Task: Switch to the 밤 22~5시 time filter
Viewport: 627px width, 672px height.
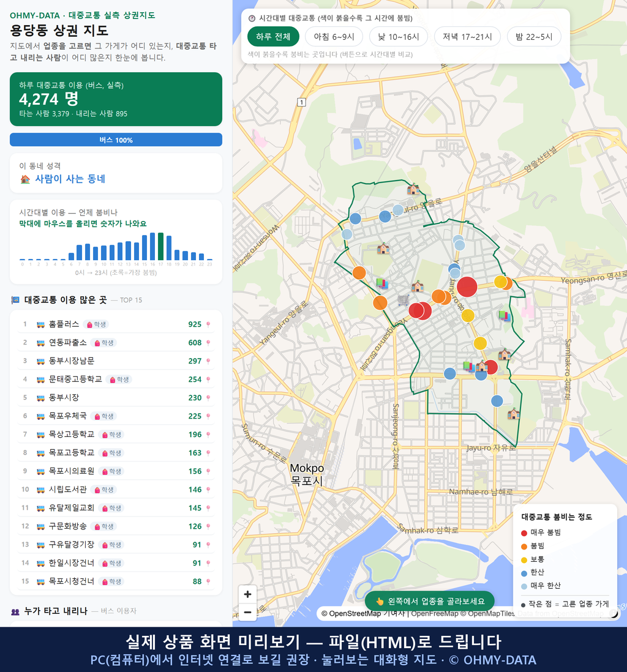Action: [x=534, y=37]
